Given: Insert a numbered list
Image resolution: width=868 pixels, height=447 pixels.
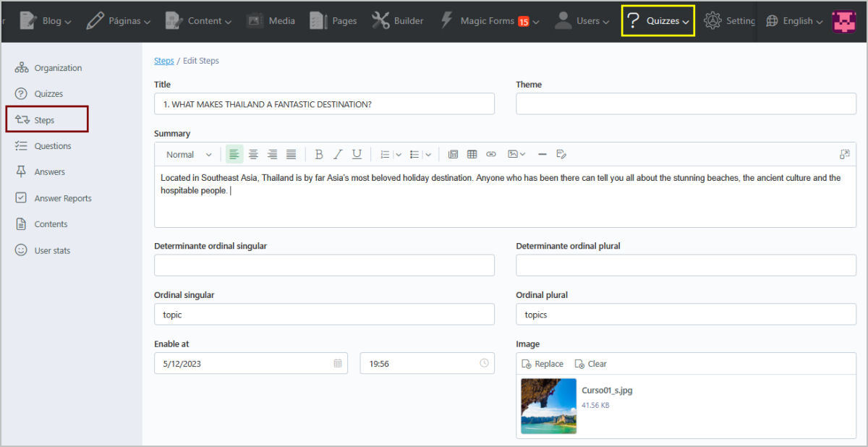Looking at the screenshot, I should coord(385,154).
